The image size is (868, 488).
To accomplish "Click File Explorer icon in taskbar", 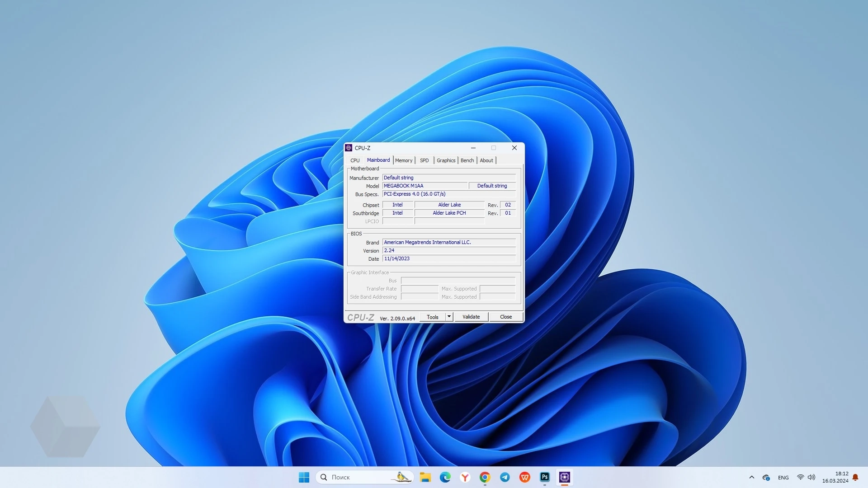I will (x=426, y=477).
